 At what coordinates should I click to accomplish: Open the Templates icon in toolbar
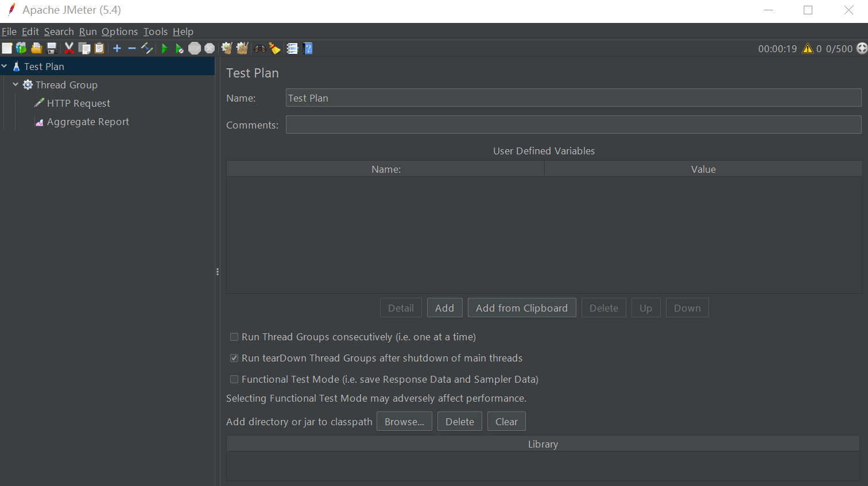[x=21, y=48]
